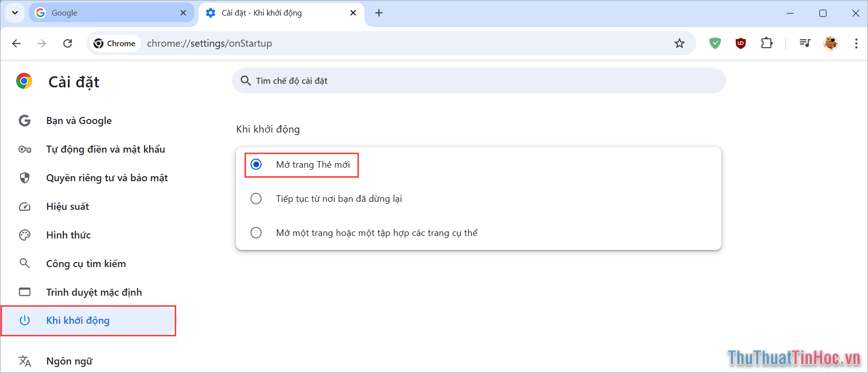
Task: Click the palette Hình thức icon
Action: point(25,235)
